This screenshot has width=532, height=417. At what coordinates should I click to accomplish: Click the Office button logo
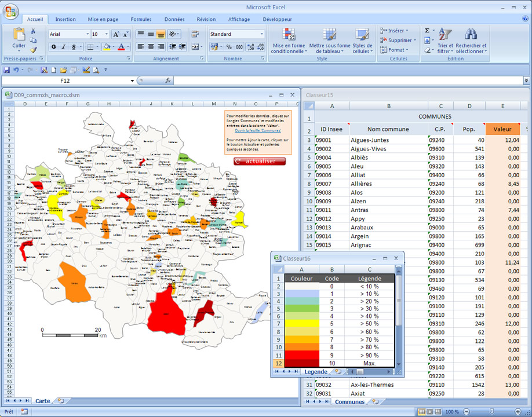click(10, 12)
